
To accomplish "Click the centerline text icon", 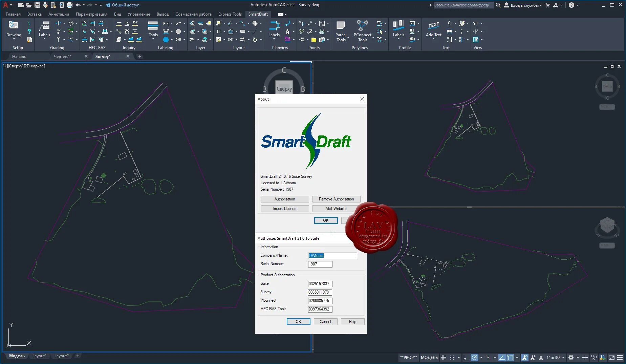I will [x=450, y=23].
